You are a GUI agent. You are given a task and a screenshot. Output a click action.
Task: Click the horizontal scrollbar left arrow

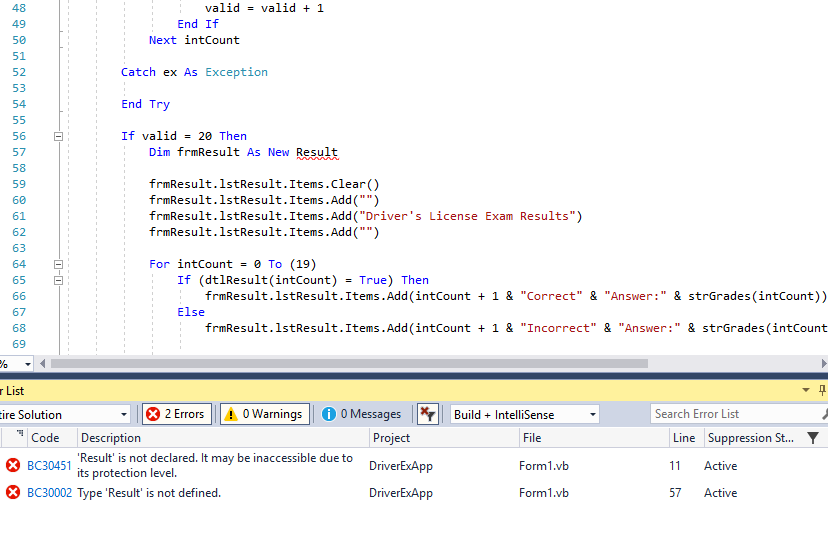[42, 364]
